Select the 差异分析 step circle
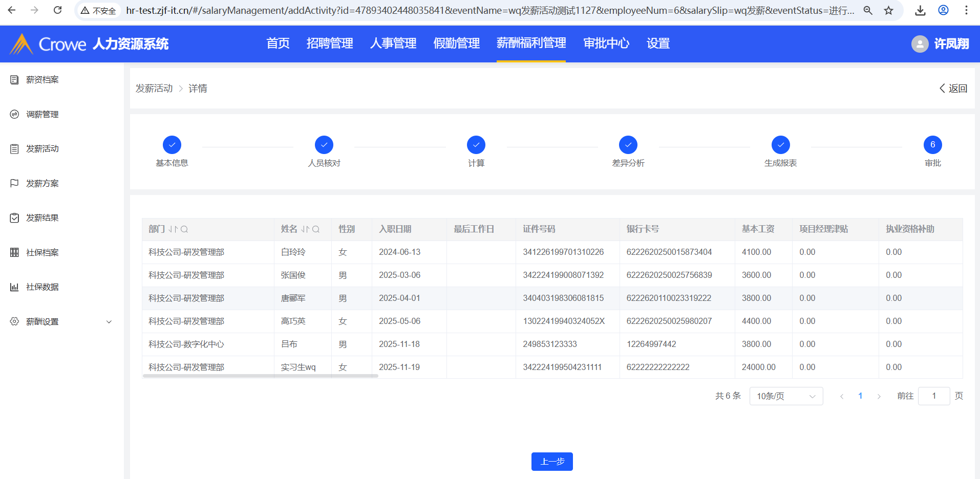Screen dimensions: 980x479 click(628, 145)
